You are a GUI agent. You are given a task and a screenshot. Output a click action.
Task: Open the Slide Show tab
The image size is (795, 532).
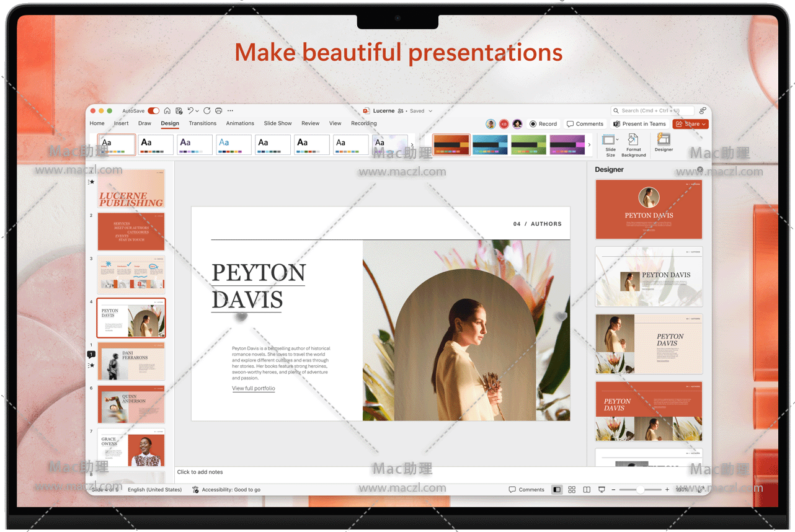tap(278, 123)
